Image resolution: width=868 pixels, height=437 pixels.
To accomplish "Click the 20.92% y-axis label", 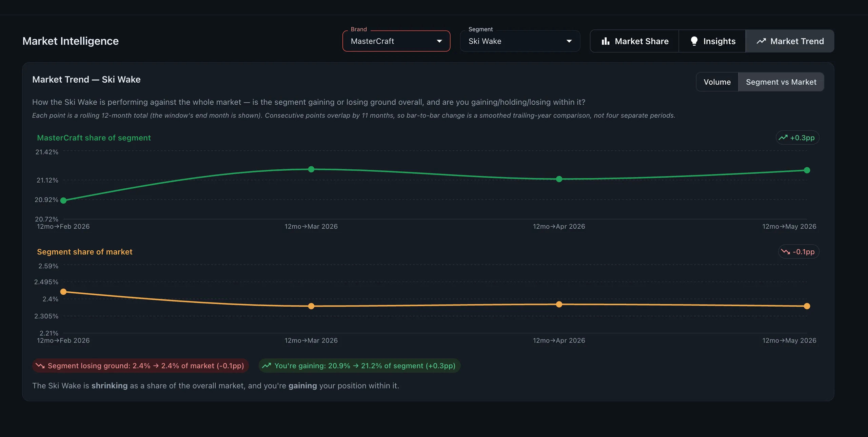I will tap(46, 200).
